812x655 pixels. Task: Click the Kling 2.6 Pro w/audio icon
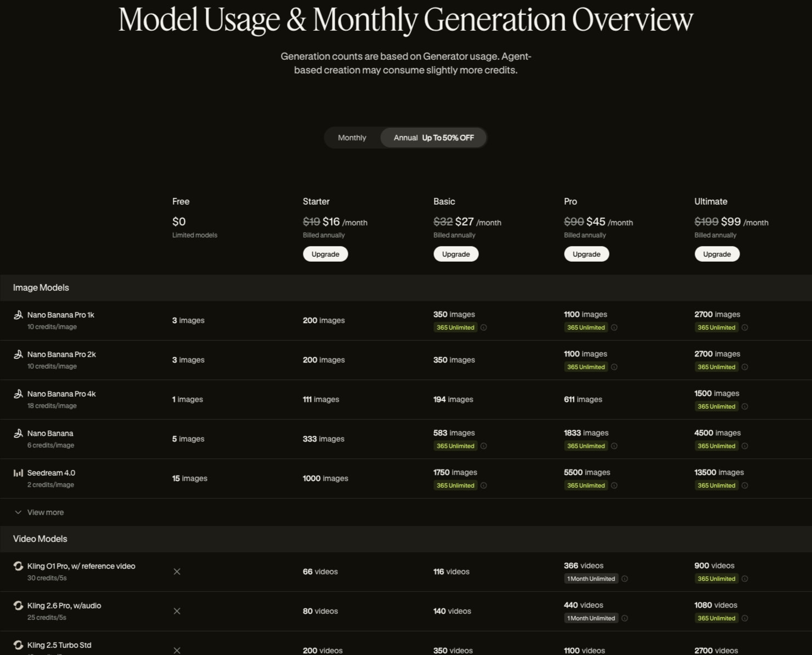pyautogui.click(x=18, y=606)
